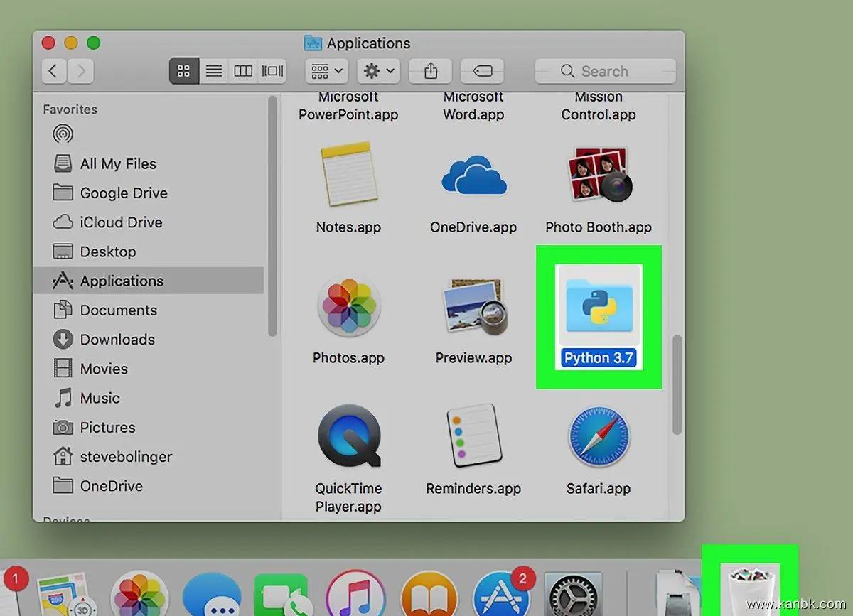This screenshot has height=616, width=853.
Task: Open Downloads in the sidebar
Action: coord(117,340)
